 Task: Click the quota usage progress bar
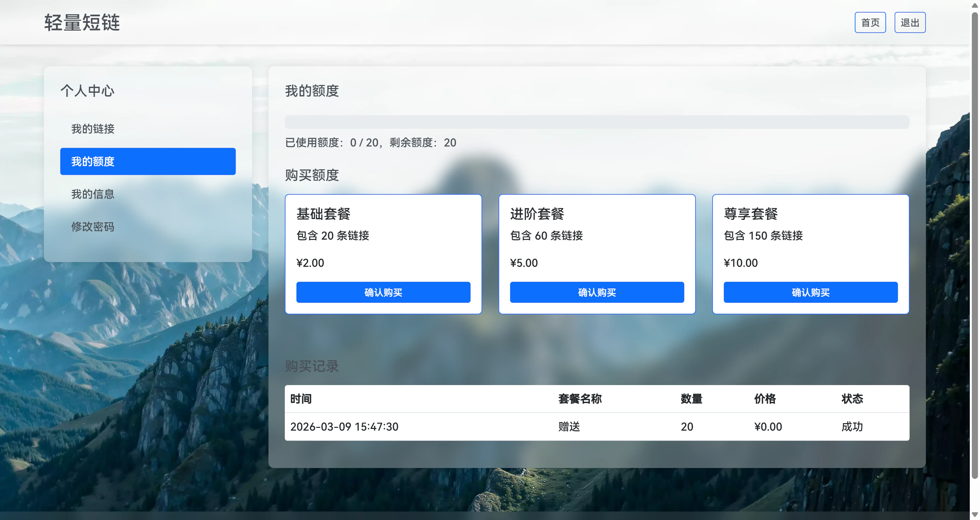pyautogui.click(x=597, y=122)
